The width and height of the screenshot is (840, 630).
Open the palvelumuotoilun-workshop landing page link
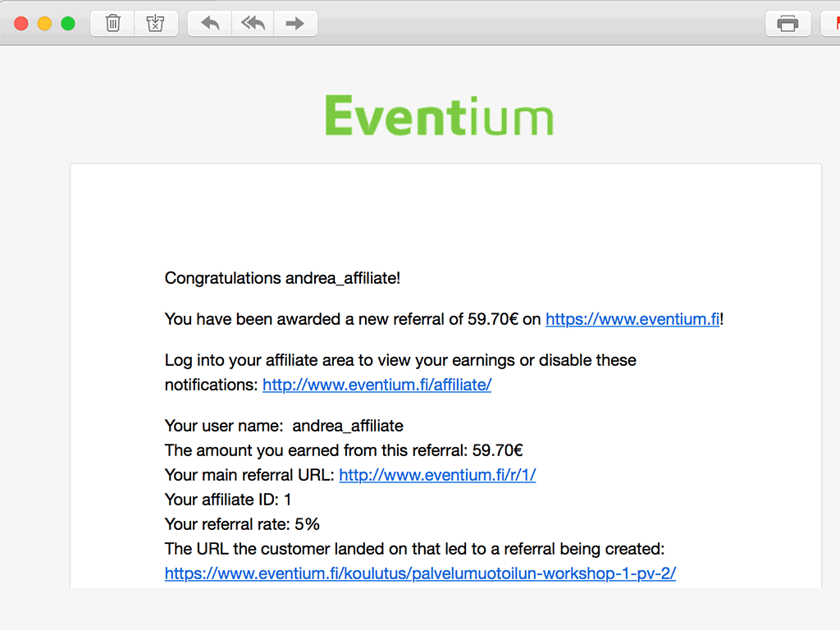tap(420, 573)
